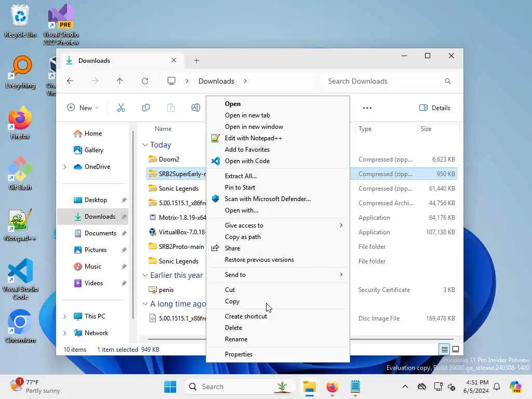
Task: Click the Rename toolbar icon
Action: (196, 108)
